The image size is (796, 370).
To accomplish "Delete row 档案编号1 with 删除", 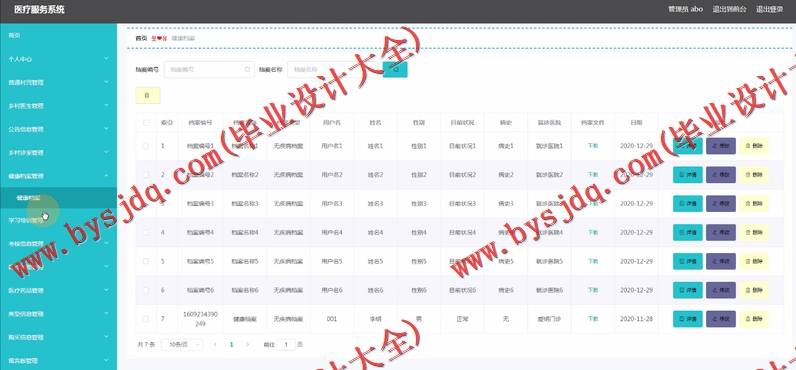I will point(754,146).
